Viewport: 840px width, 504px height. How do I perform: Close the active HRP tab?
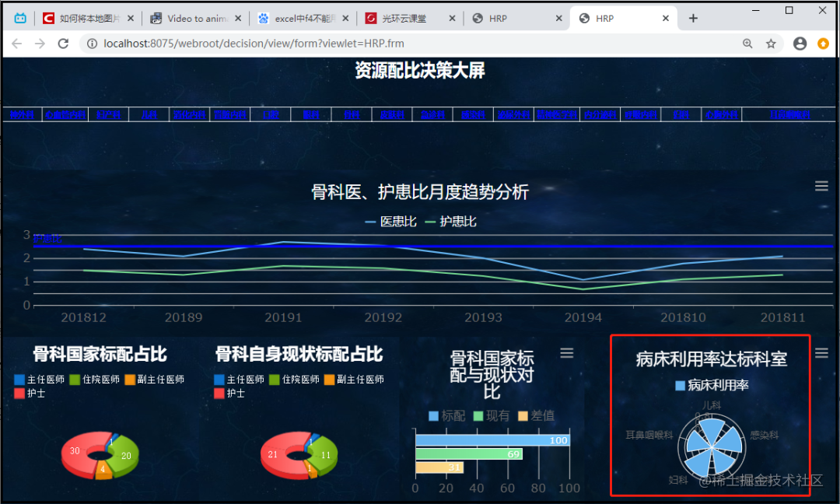point(665,18)
